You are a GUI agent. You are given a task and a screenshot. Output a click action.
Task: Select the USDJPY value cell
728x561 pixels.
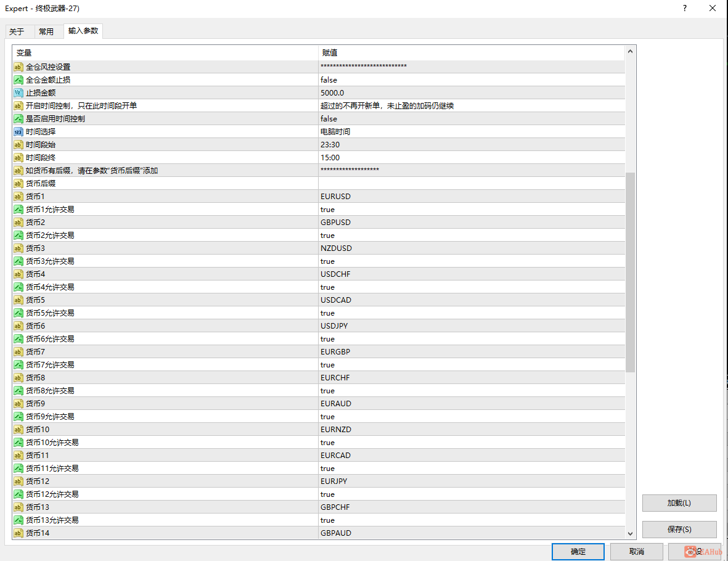[472, 326]
